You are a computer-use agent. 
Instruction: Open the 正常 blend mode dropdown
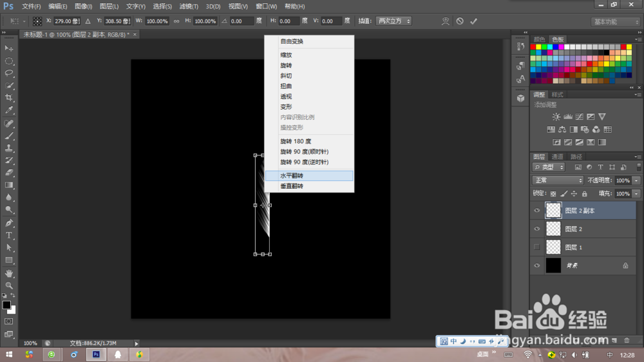point(558,180)
